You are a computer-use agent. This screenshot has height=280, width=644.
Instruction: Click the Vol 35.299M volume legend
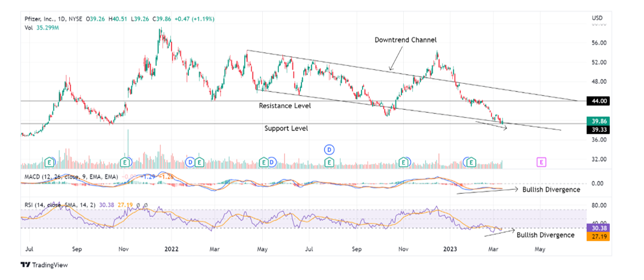tap(41, 27)
